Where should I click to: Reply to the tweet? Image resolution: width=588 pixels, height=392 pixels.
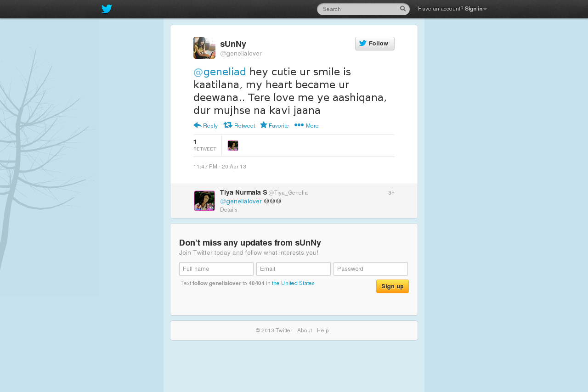[x=205, y=125]
